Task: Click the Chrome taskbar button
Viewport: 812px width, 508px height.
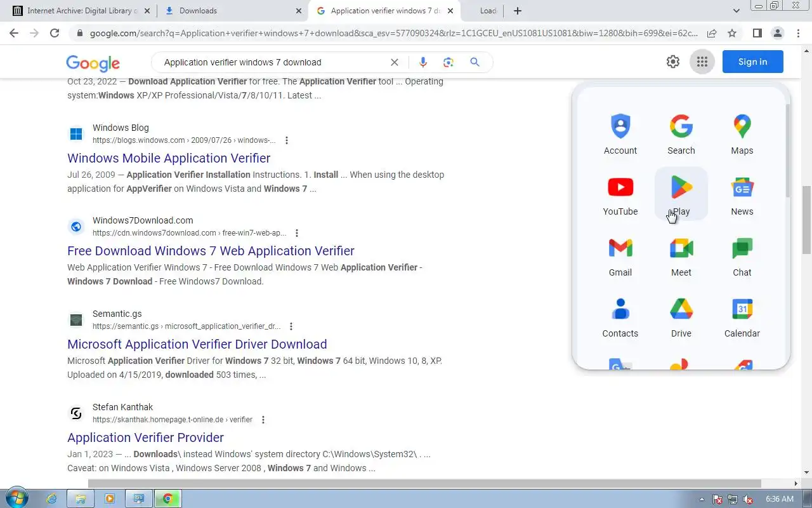Action: coord(167,499)
